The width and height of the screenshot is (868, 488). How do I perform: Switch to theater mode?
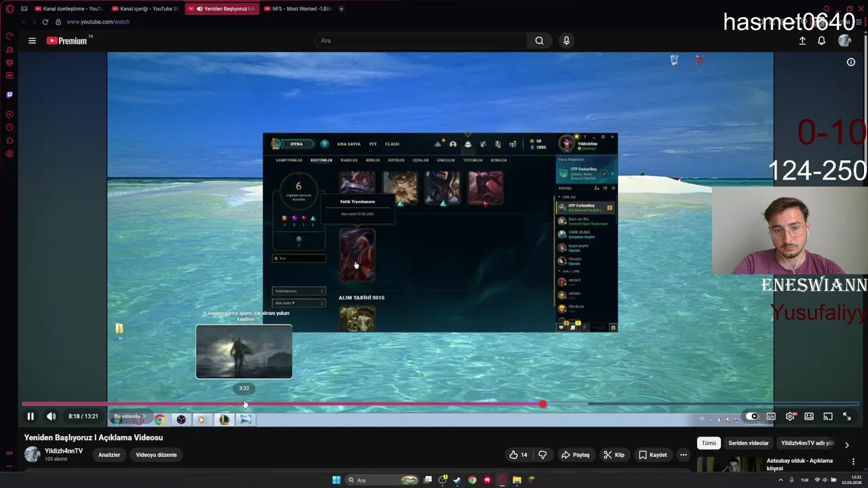pos(809,416)
